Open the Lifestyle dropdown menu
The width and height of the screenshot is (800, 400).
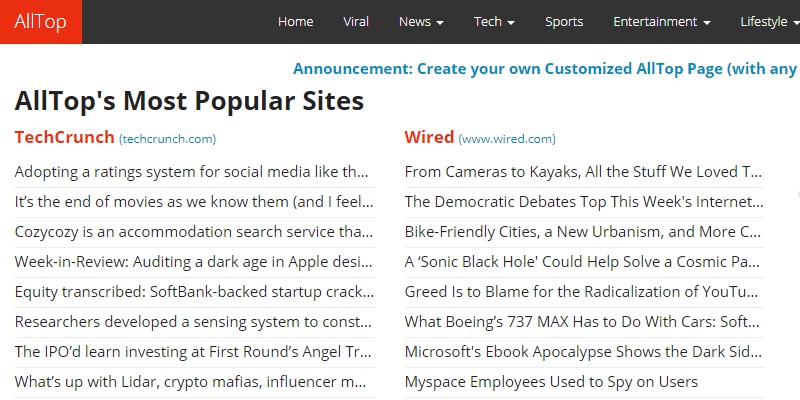(x=769, y=22)
